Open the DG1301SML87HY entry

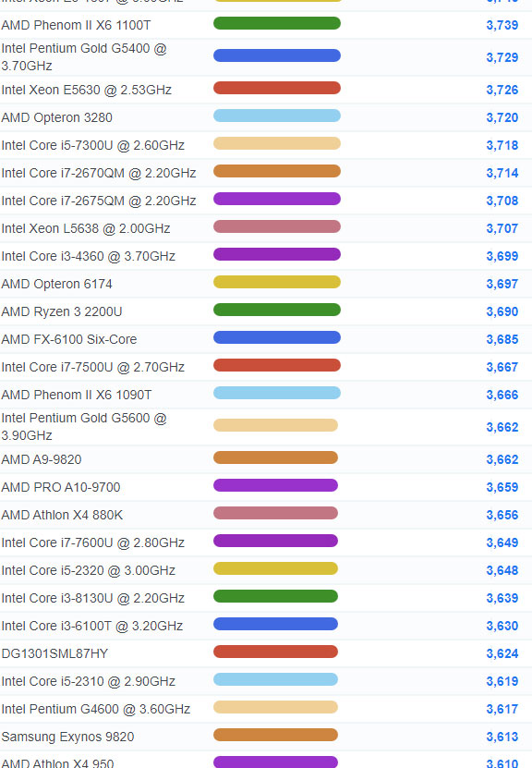click(x=54, y=654)
